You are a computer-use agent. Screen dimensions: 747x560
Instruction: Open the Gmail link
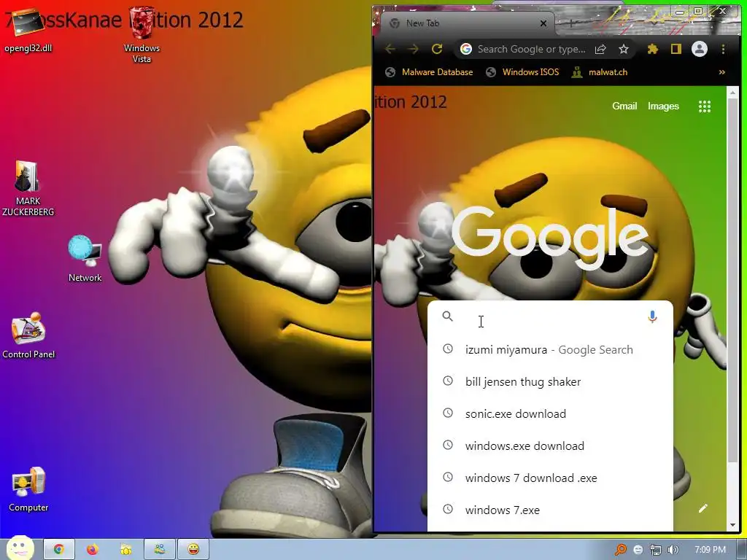click(624, 106)
